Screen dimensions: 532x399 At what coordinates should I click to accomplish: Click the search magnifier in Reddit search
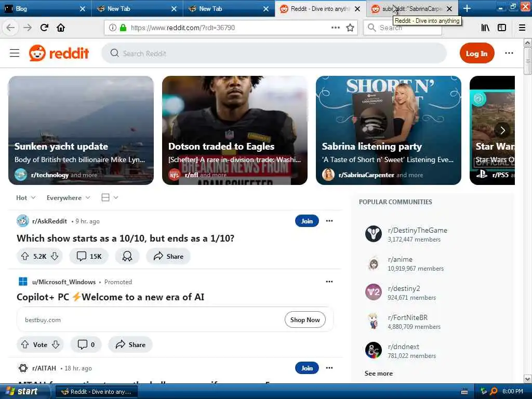click(x=115, y=54)
